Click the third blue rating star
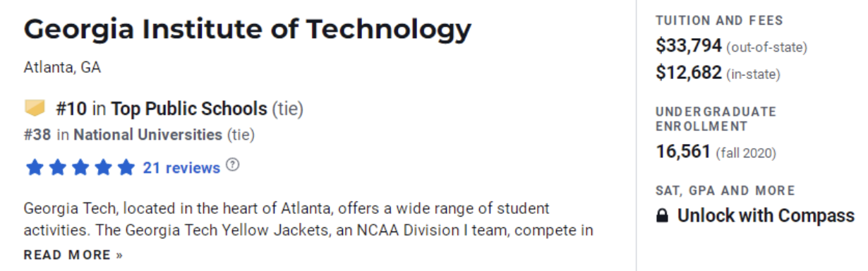Image resolution: width=868 pixels, height=271 pixels. tap(80, 167)
